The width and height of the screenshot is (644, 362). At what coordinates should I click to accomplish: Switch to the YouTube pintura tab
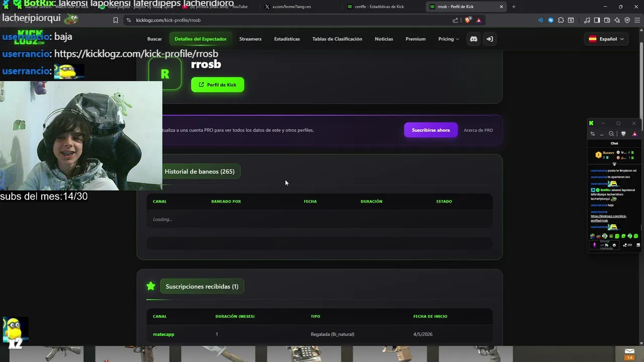click(219, 7)
